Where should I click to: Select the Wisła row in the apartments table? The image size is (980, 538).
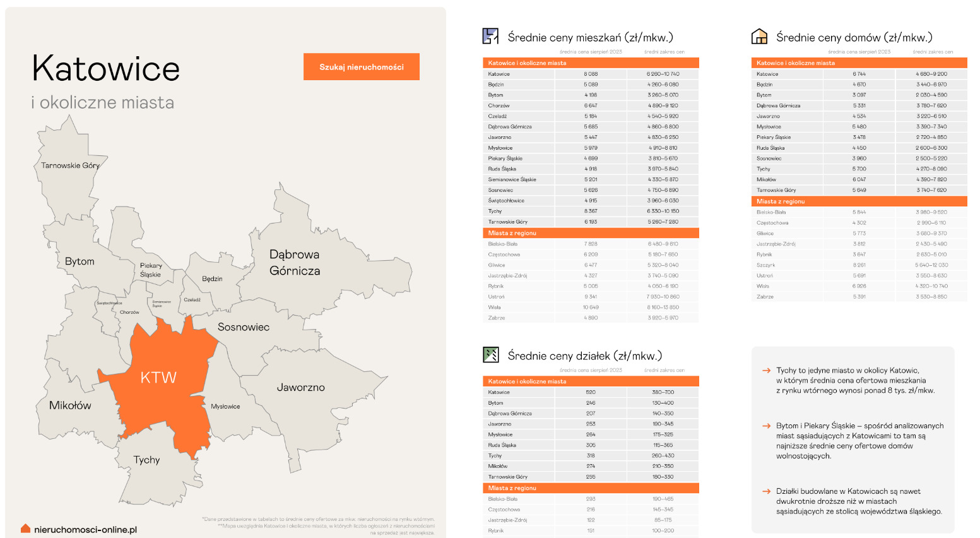pos(591,308)
